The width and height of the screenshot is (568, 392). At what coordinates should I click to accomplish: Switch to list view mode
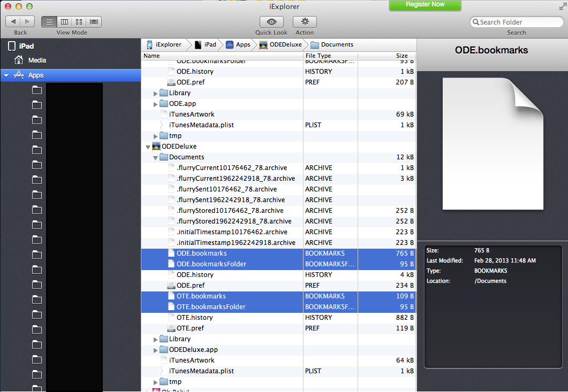tap(49, 22)
